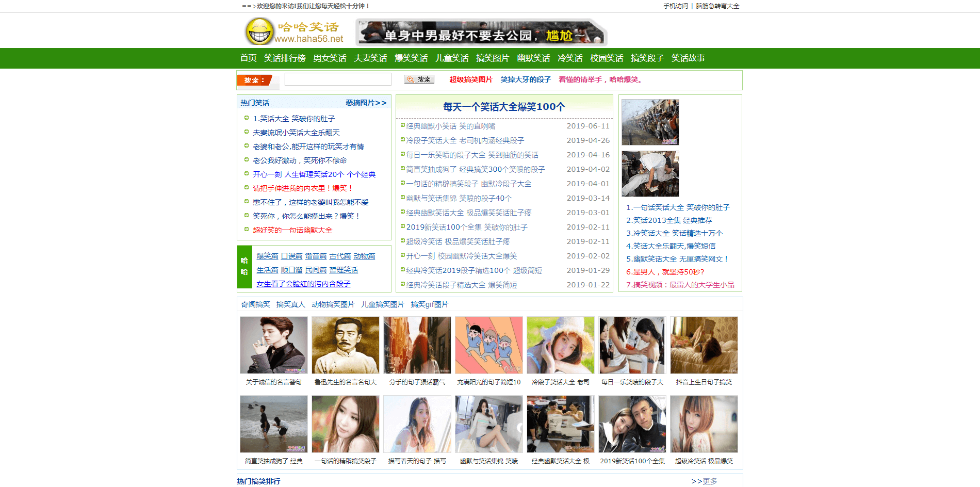Switch to the 动物搞笑图片 tab
Image resolution: width=980 pixels, height=487 pixels.
tap(333, 304)
